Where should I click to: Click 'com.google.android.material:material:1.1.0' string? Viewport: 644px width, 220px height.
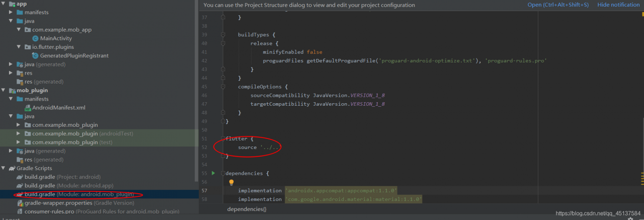click(x=354, y=199)
